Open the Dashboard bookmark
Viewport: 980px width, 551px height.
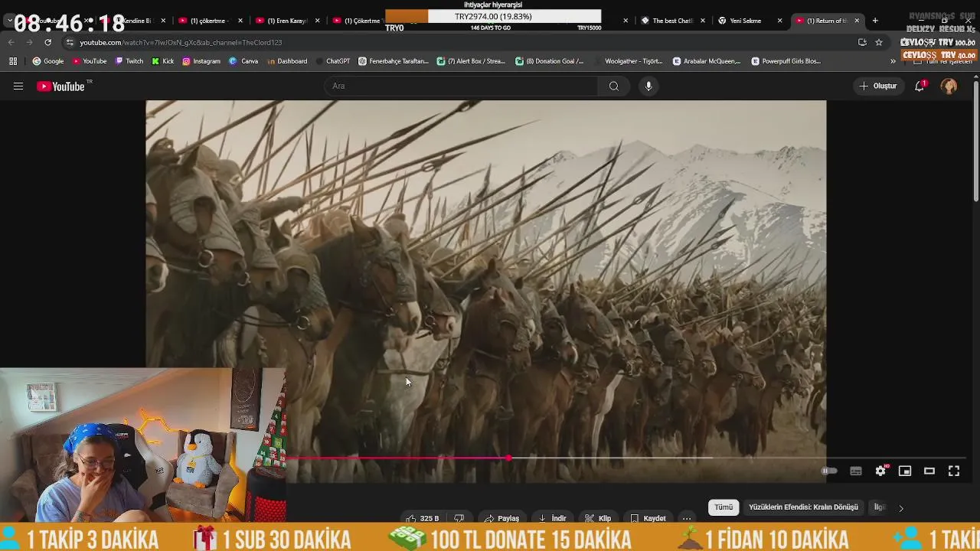287,61
